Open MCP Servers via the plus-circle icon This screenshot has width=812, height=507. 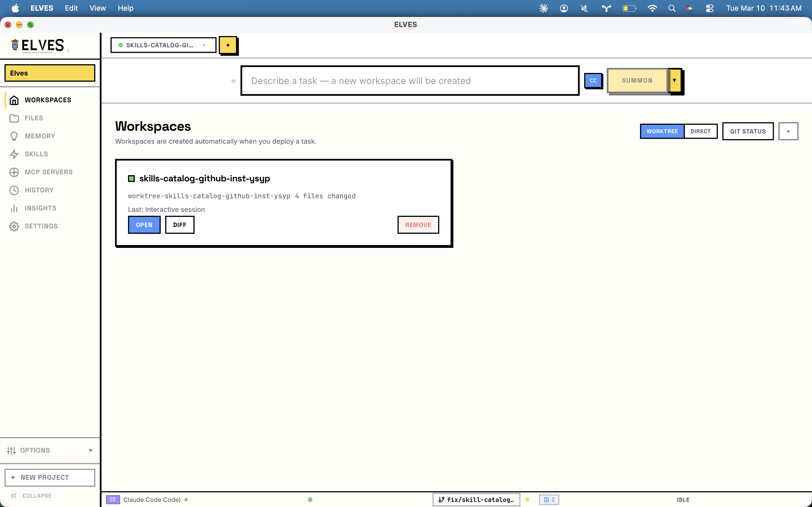14,172
